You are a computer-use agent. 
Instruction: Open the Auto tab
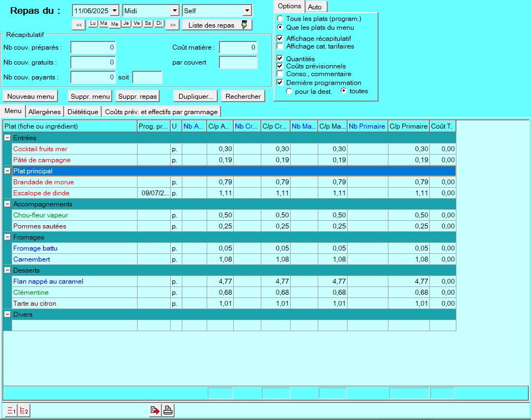[x=315, y=7]
